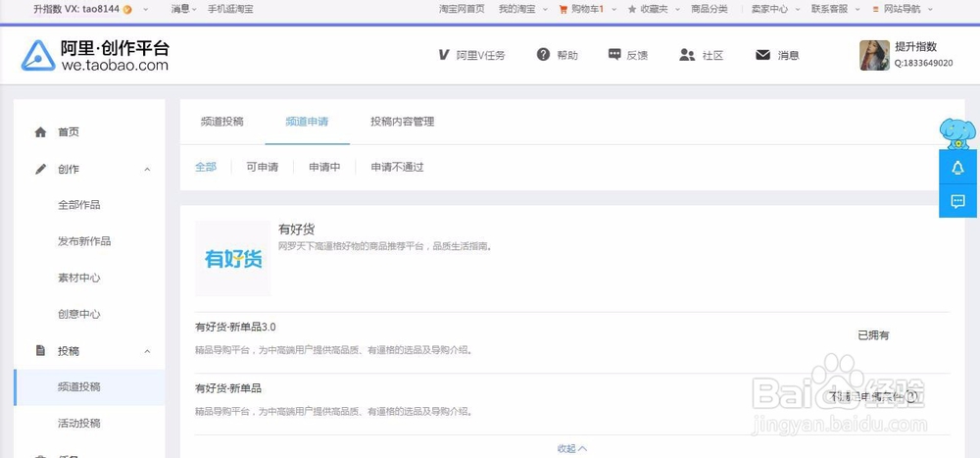Collapse the 投稿 sidebar section
980x458 pixels.
pos(148,351)
